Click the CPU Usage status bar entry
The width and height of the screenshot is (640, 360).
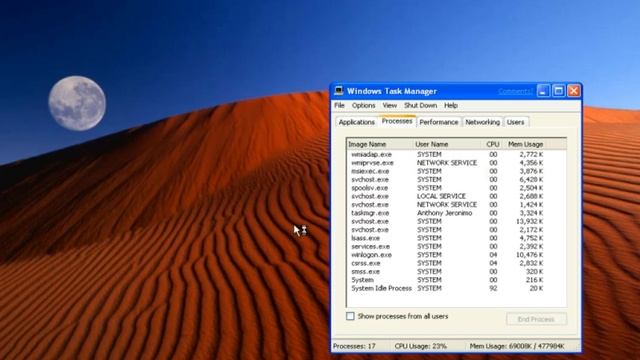coord(420,346)
